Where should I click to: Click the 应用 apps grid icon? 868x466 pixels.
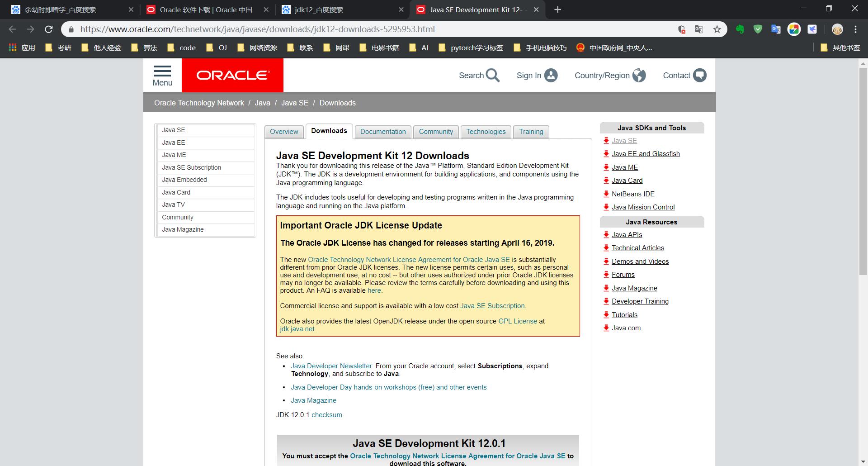[13, 48]
